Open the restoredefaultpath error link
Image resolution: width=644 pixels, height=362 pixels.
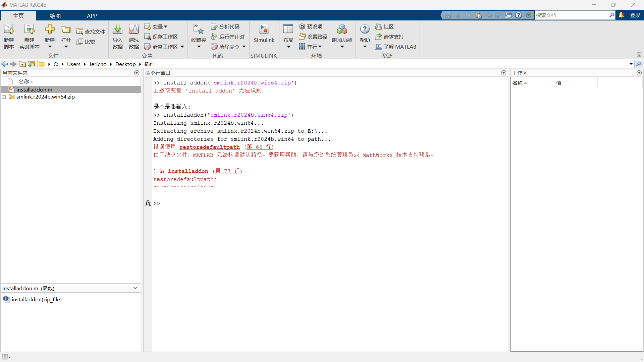tap(209, 147)
